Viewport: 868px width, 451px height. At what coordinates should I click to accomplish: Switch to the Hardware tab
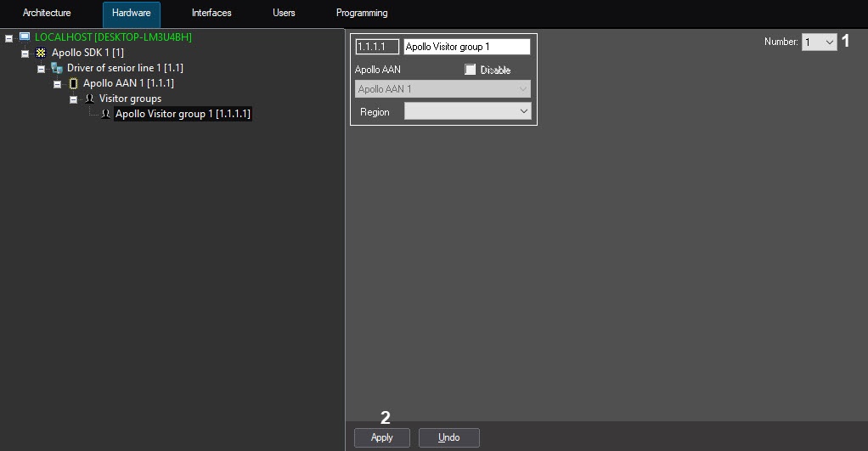(x=131, y=14)
